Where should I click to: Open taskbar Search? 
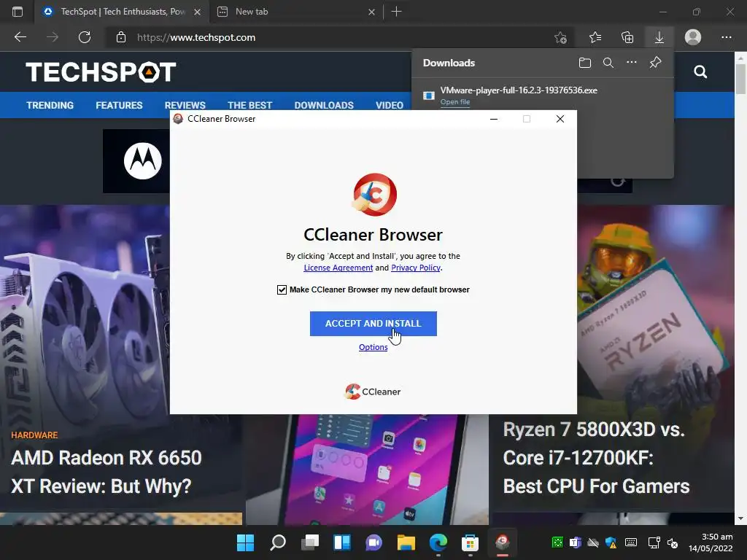[x=278, y=542]
